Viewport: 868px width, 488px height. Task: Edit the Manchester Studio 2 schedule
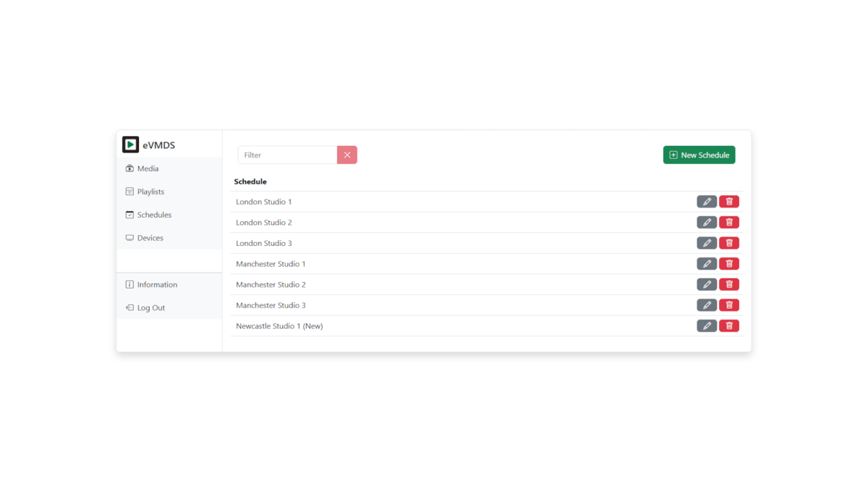(707, 285)
